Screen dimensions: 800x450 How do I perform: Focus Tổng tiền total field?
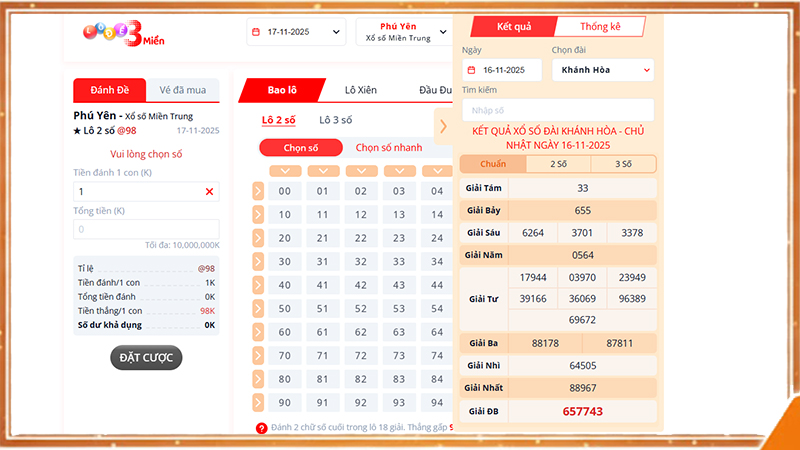pyautogui.click(x=146, y=230)
